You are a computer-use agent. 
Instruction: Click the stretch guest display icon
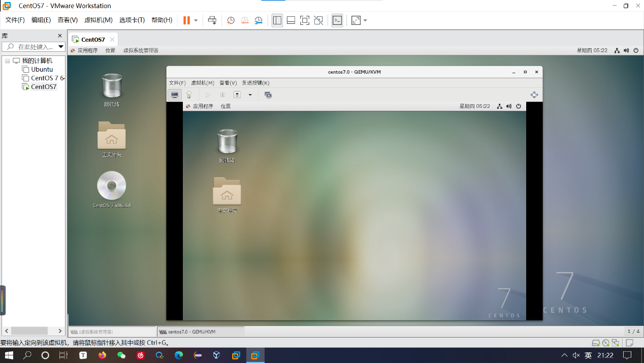[x=356, y=20]
